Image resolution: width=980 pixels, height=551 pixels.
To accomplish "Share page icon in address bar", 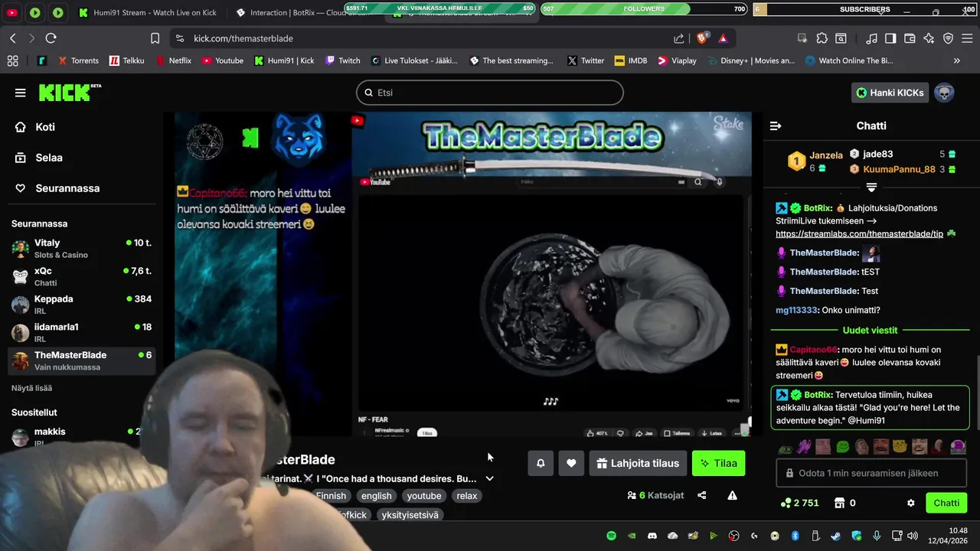I will coord(679,38).
